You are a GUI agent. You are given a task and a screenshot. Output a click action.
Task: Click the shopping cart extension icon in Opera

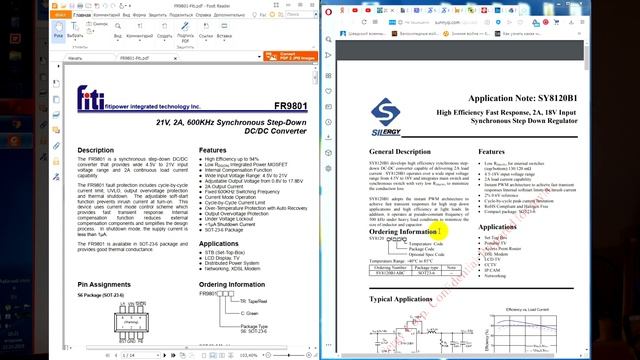[556, 22]
